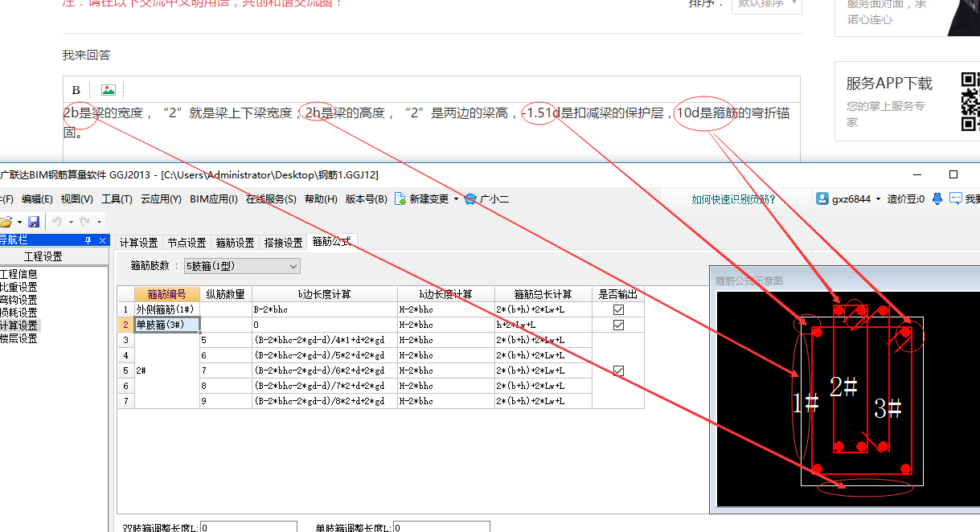Open the 在线服务(S) menu
Viewport: 980px width, 532px height.
(271, 199)
